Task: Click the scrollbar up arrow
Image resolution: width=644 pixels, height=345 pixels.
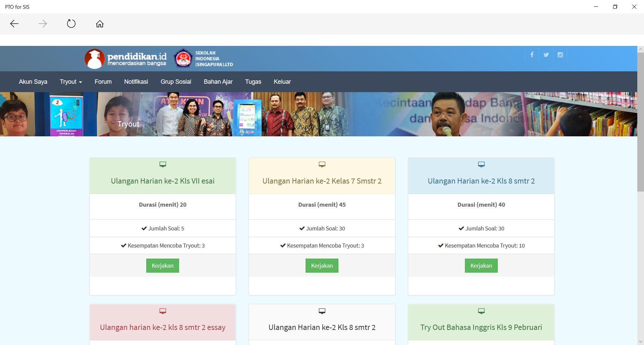Action: click(641, 49)
